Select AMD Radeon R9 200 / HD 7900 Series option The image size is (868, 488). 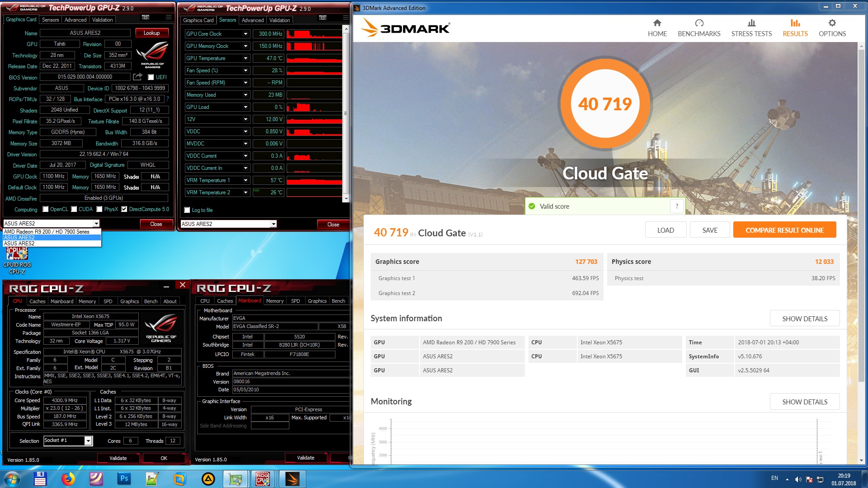point(52,231)
